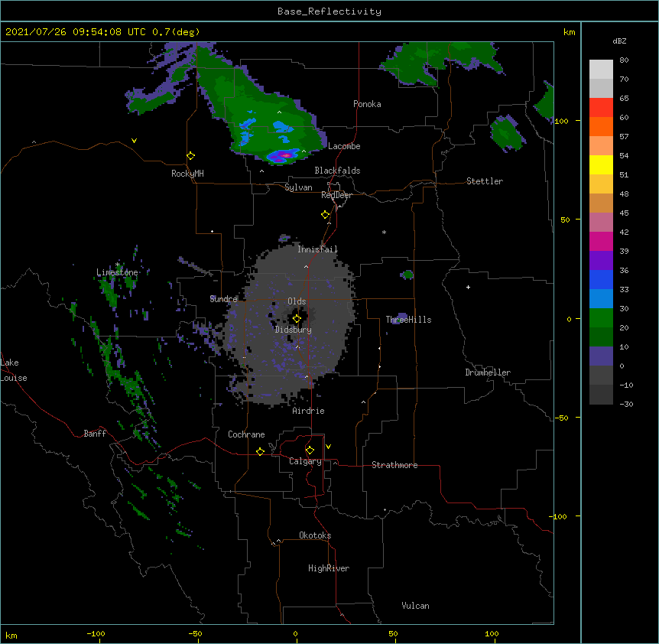
Task: Click the radar site marker near Didsbury
Action: pos(297,319)
